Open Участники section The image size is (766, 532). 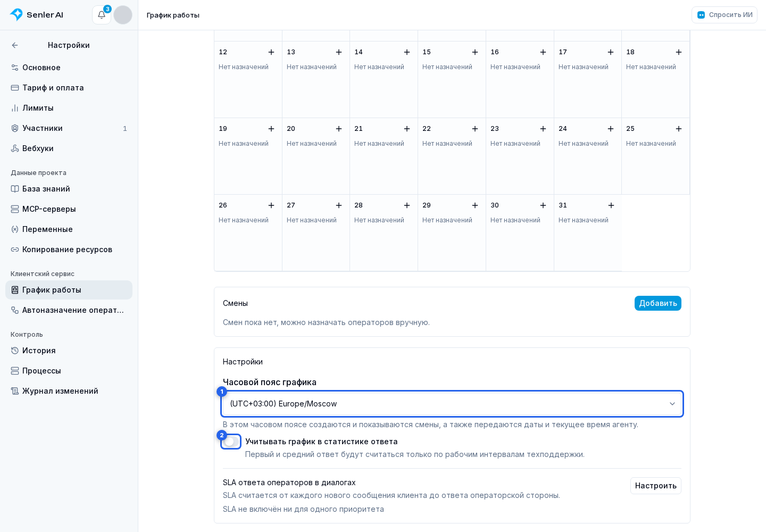click(69, 128)
